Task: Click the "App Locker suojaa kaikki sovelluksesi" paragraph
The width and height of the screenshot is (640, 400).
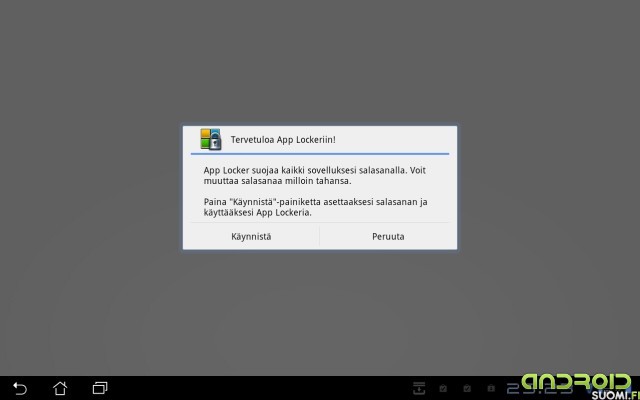Action: tap(315, 176)
